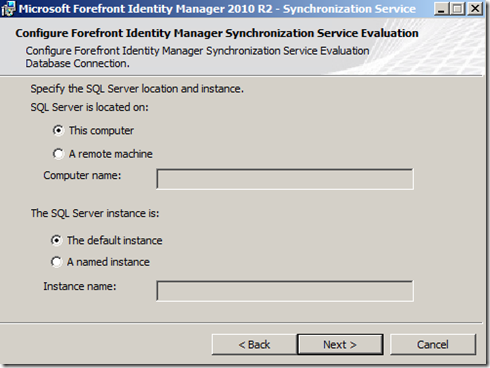Minimize the Synchronization Service window
This screenshot has width=490, height=368.
441,9
